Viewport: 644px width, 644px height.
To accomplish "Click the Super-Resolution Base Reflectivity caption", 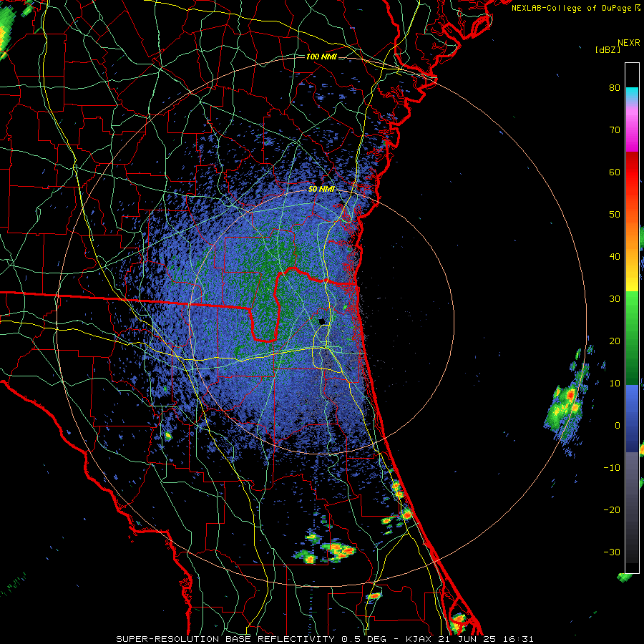I will click(x=325, y=639).
